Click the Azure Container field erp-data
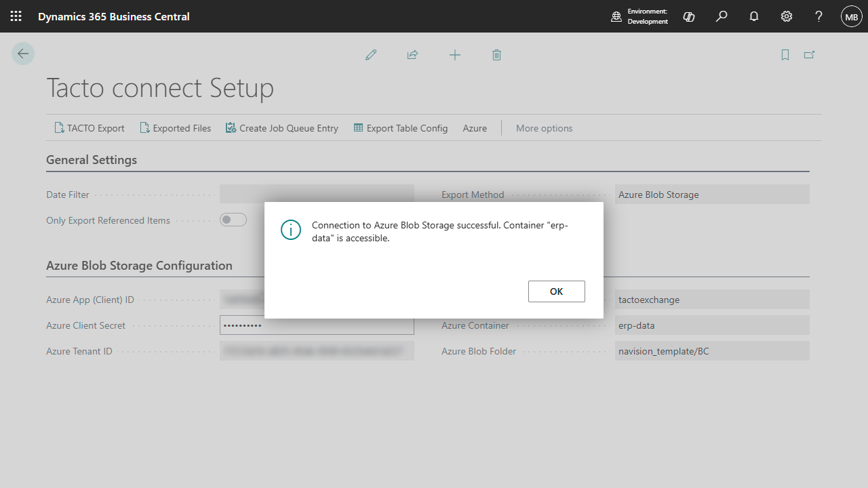This screenshot has width=868, height=488. click(712, 325)
